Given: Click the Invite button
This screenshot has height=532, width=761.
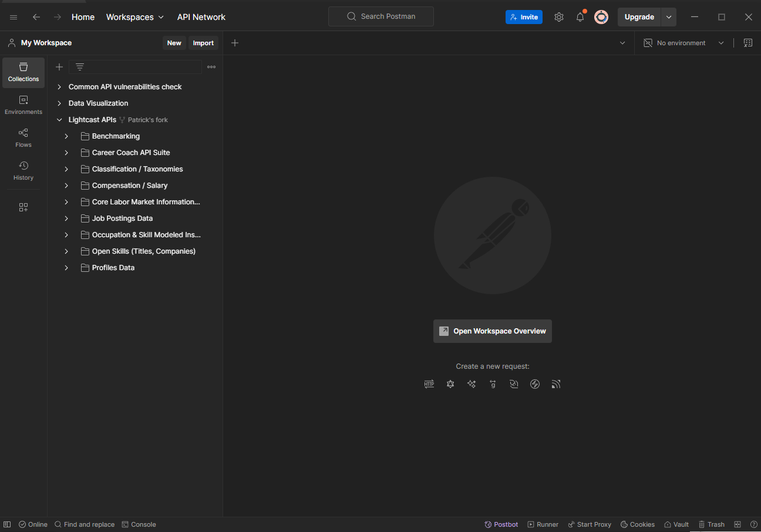Looking at the screenshot, I should 524,17.
